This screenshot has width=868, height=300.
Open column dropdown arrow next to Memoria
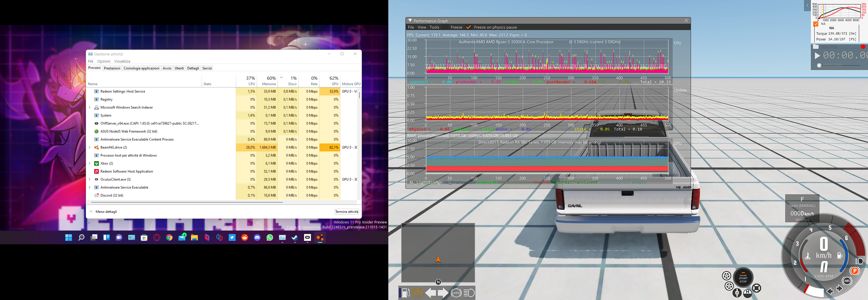tap(281, 77)
